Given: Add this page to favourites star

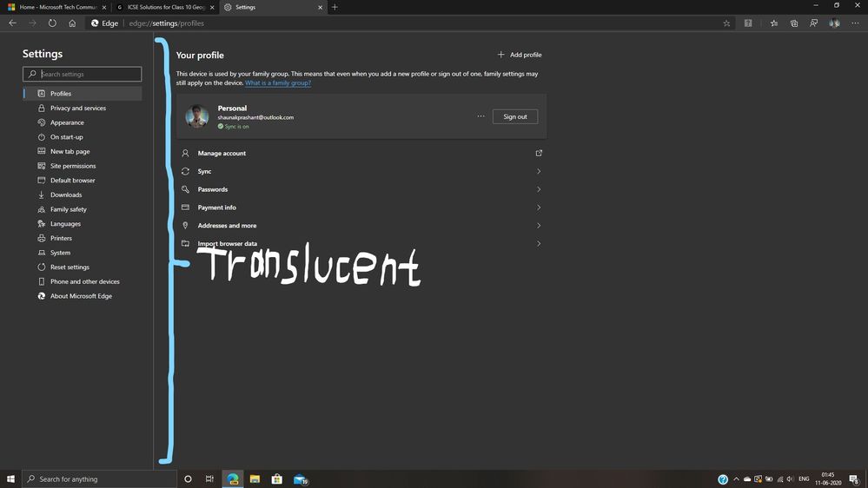Looking at the screenshot, I should click(x=726, y=23).
